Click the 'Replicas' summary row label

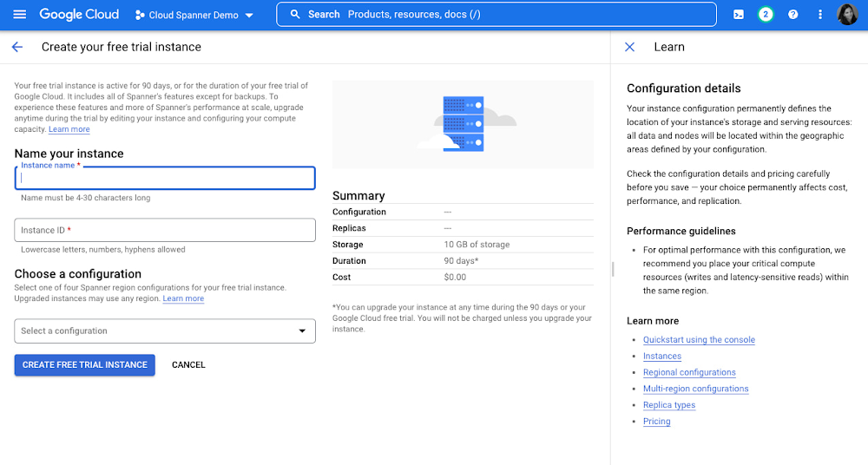click(x=349, y=228)
